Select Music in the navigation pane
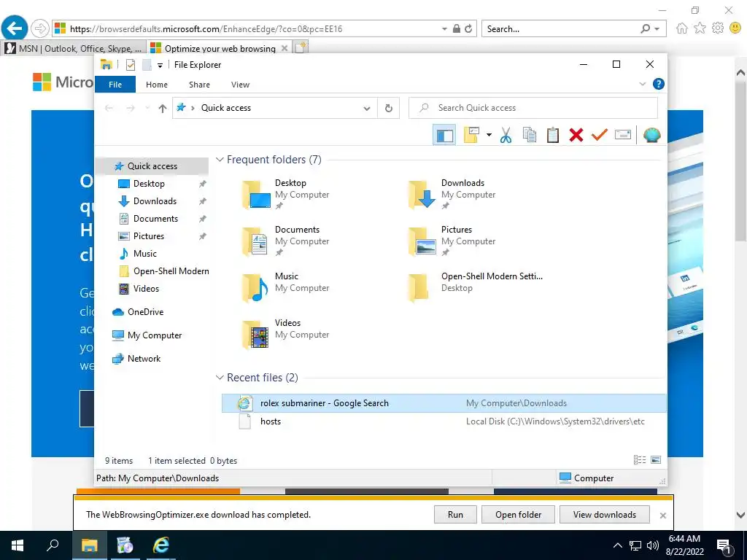This screenshot has width=747, height=560. (x=145, y=254)
